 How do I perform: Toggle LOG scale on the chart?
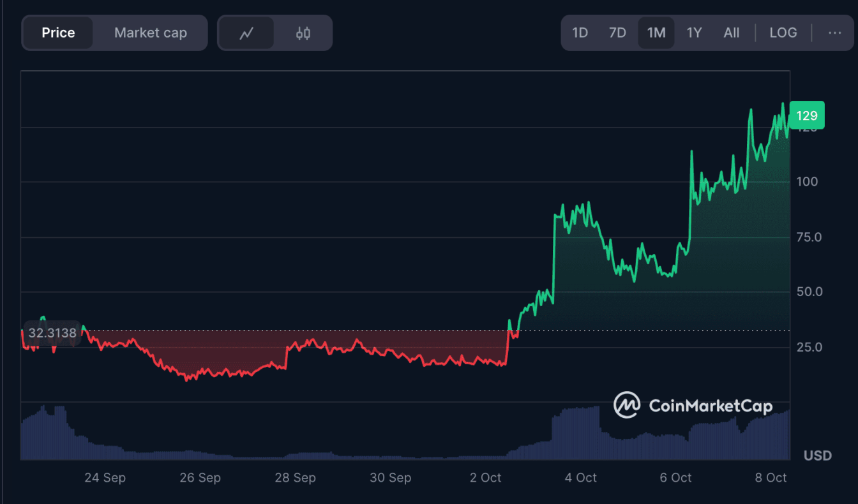tap(783, 33)
